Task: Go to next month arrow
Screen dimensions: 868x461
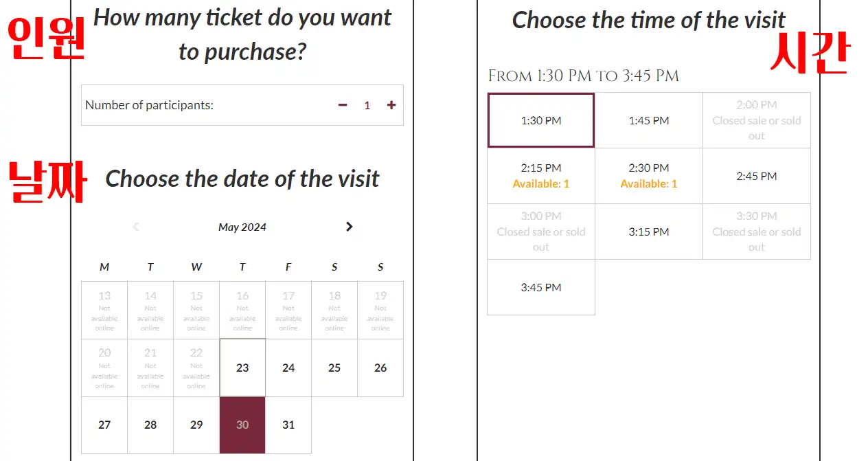Action: (349, 227)
